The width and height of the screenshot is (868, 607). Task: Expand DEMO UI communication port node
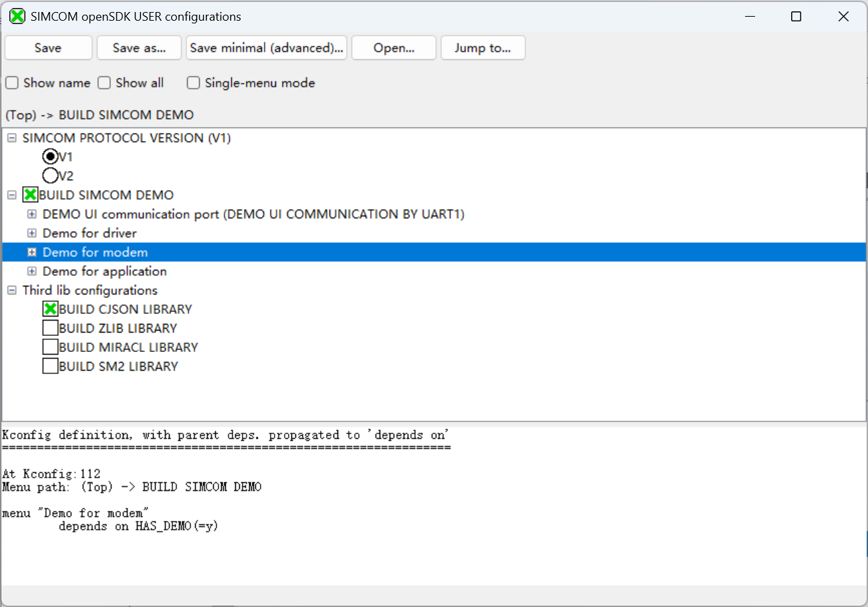[x=31, y=214]
